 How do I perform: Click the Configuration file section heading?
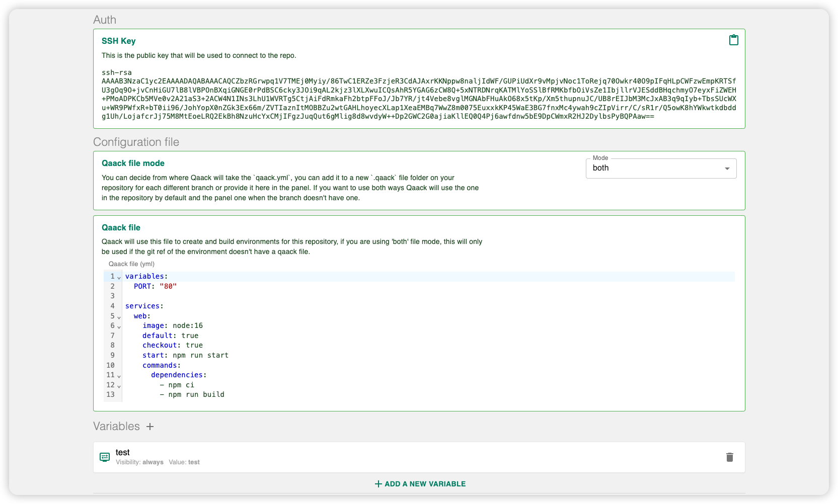pos(136,142)
